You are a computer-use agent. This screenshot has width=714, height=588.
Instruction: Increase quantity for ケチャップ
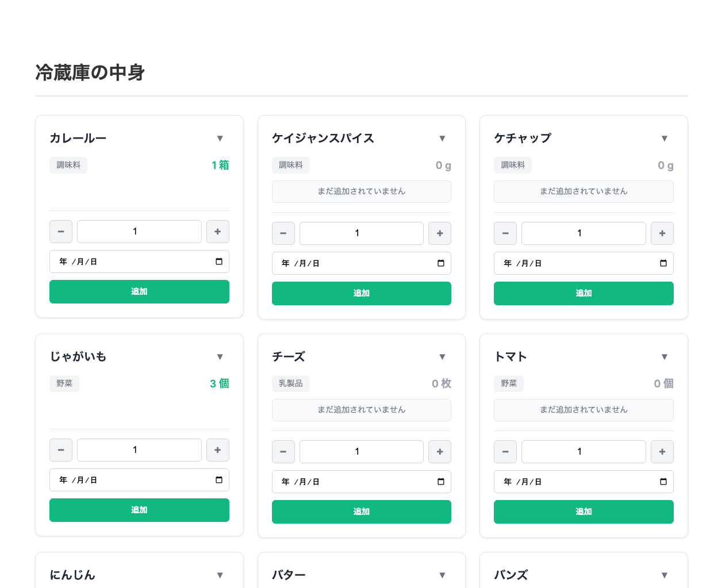tap(662, 233)
